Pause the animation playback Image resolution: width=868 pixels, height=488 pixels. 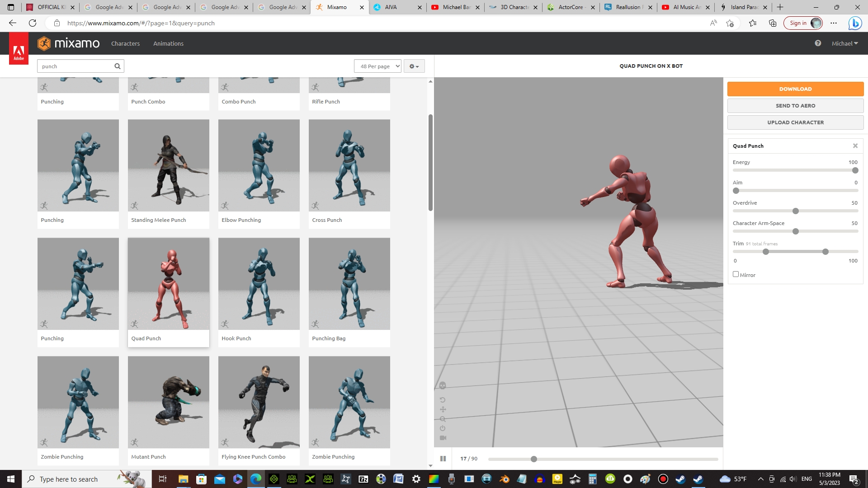[x=443, y=459]
